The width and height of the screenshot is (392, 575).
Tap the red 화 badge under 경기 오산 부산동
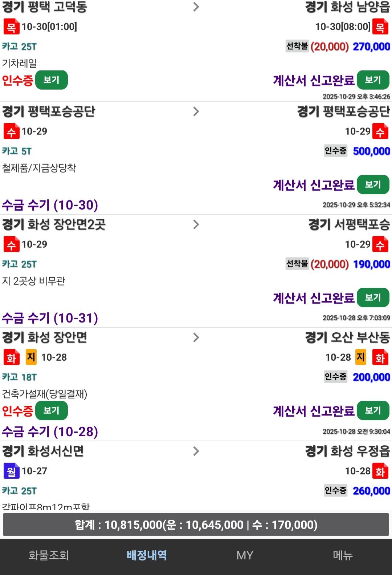(x=380, y=358)
